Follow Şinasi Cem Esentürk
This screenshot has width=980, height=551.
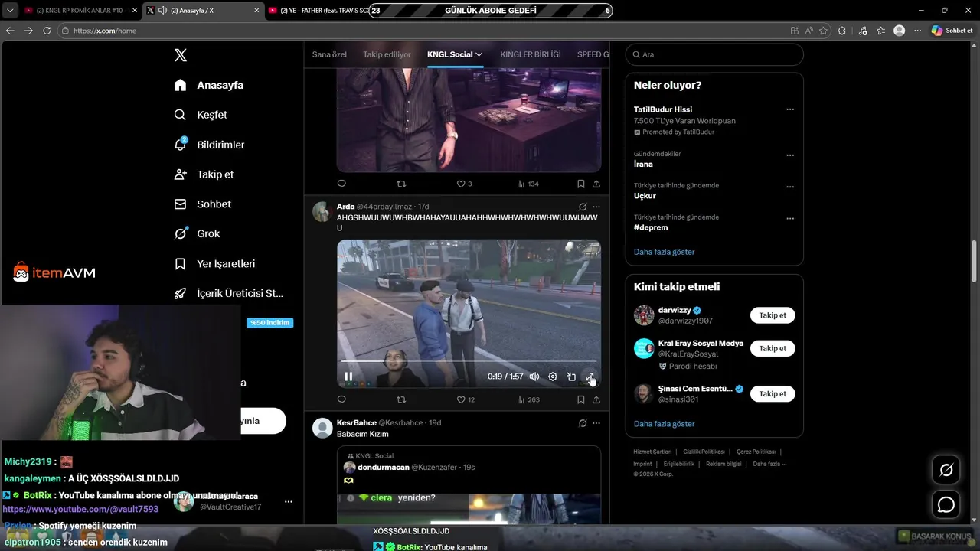point(773,393)
